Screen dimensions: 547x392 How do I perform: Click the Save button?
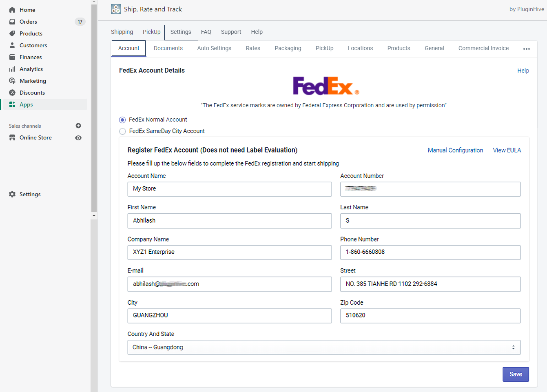(516, 374)
